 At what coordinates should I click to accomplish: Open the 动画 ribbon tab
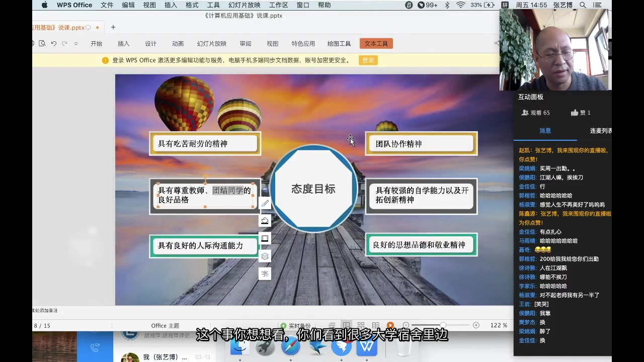pyautogui.click(x=178, y=44)
